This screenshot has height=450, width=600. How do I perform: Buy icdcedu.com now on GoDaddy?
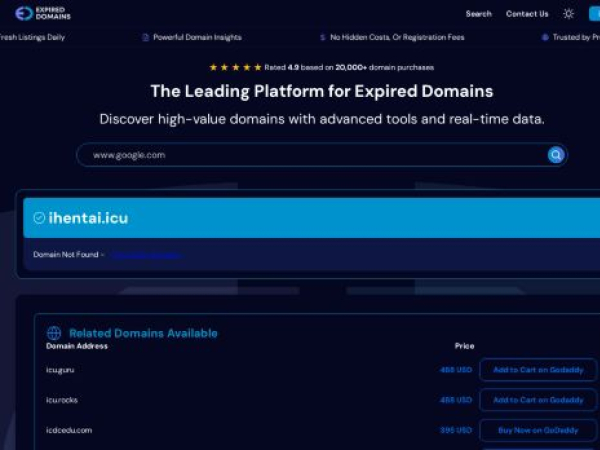pyautogui.click(x=540, y=430)
